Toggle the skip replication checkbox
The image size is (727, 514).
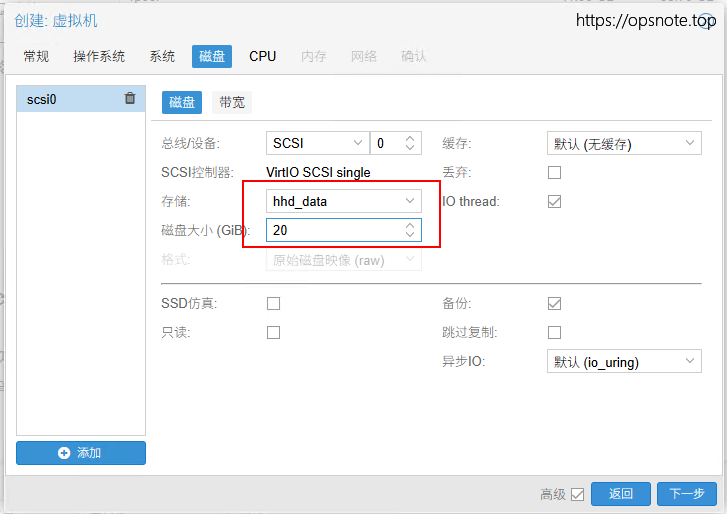click(554, 332)
